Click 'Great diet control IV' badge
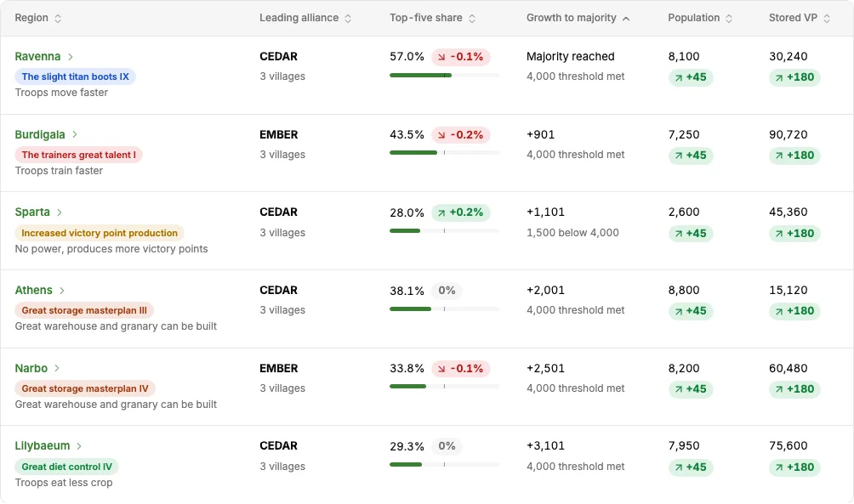 pos(67,467)
